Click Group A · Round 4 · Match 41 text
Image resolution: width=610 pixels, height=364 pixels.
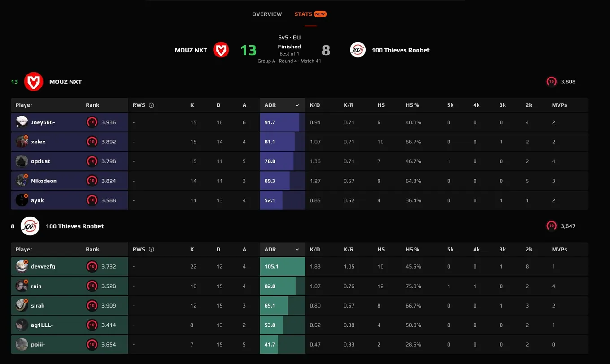pos(289,61)
